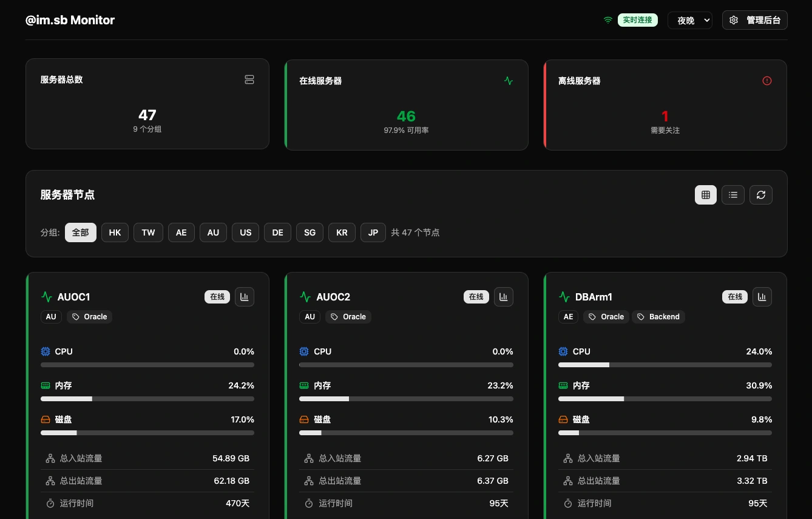Click the offline servers alert icon

767,81
